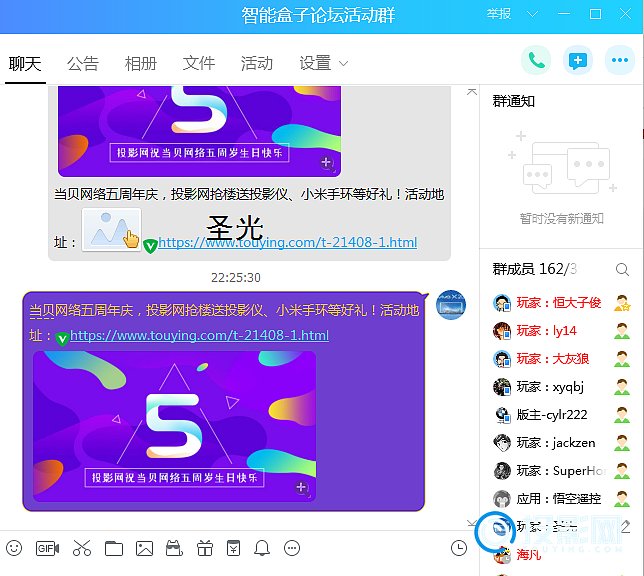
Task: Open the gift box icon
Action: (205, 548)
